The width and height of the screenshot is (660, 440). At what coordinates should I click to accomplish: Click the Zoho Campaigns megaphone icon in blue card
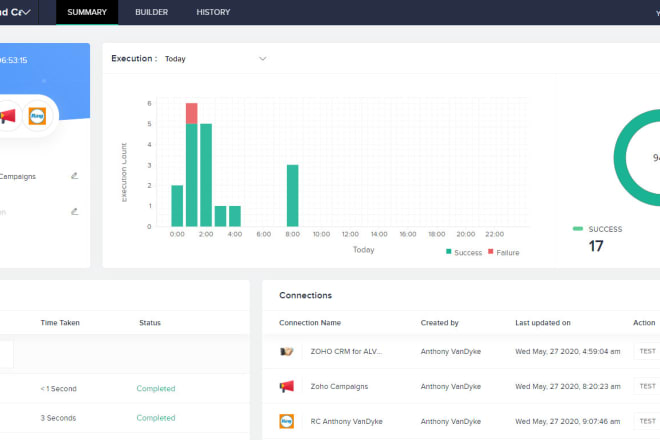coord(7,116)
